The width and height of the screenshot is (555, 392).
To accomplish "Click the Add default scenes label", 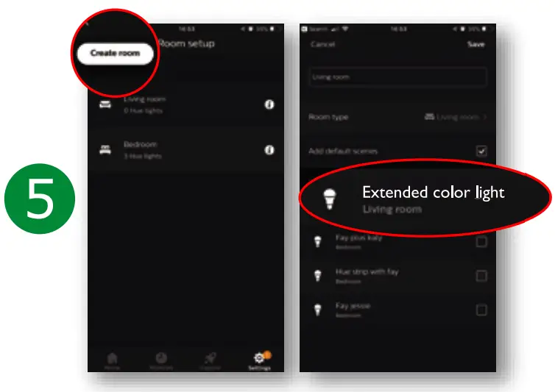I will coord(343,151).
